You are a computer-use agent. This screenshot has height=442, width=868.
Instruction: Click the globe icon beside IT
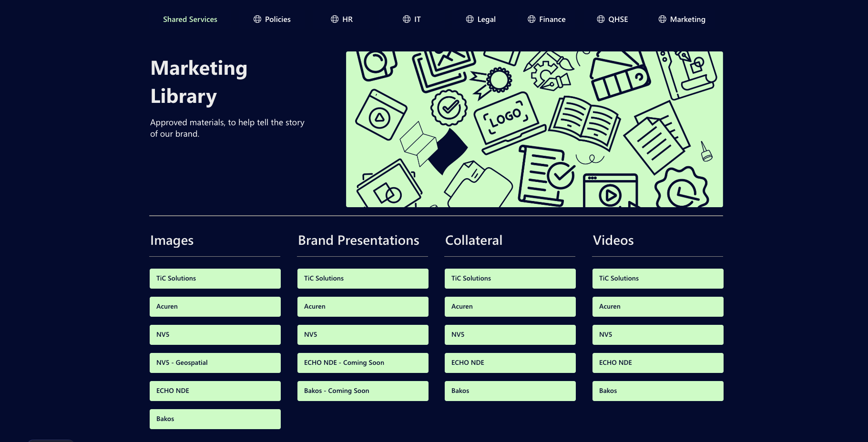point(407,19)
